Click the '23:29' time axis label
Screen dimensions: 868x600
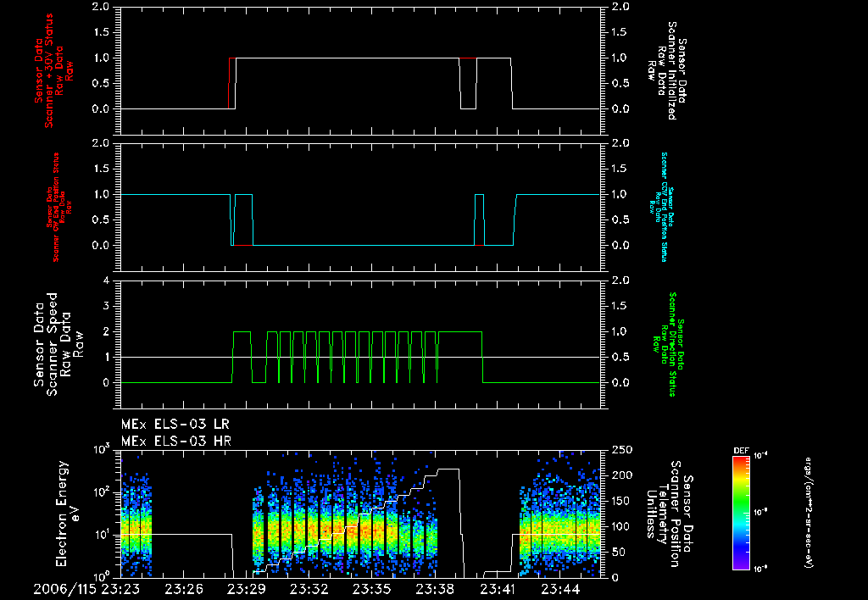point(248,589)
